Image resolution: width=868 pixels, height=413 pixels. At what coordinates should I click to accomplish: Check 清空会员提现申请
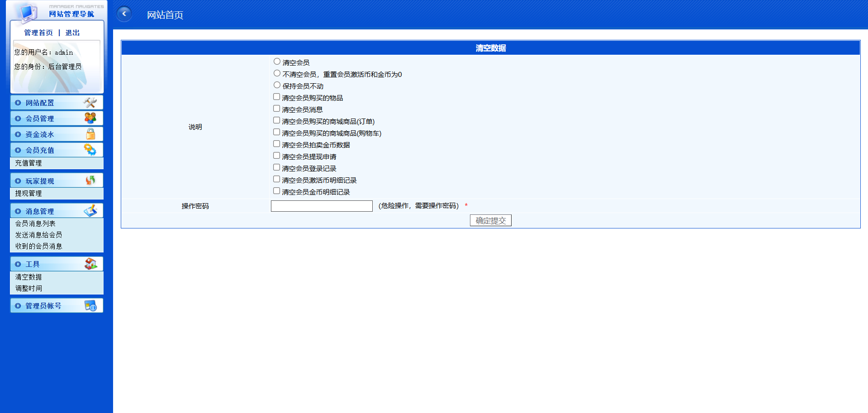click(276, 156)
